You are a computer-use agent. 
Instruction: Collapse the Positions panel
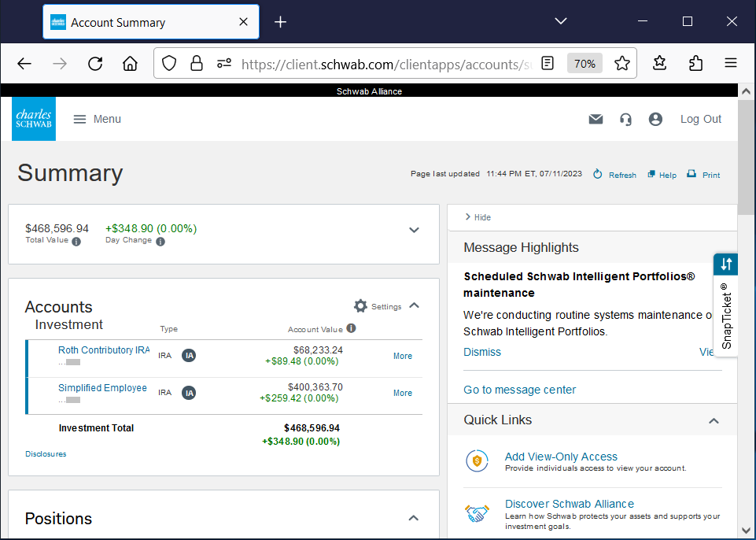point(413,518)
